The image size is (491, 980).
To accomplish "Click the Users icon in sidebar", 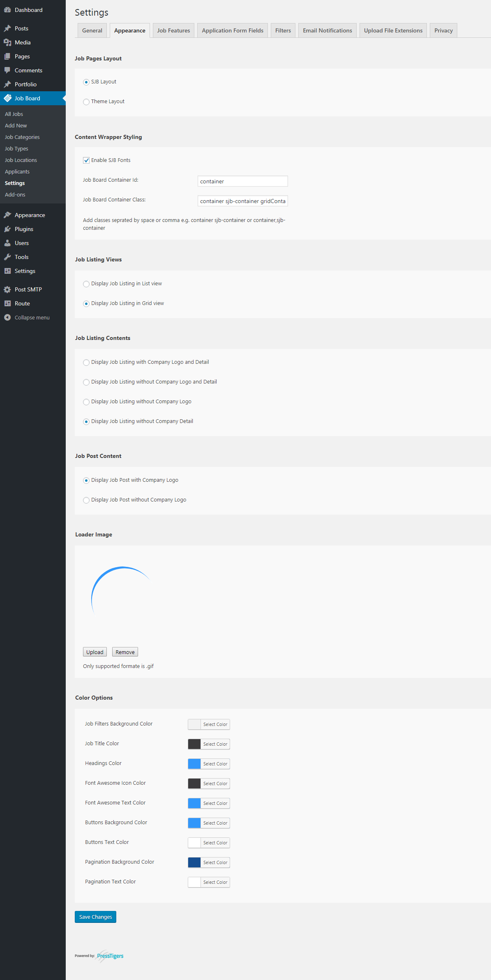I will point(7,243).
